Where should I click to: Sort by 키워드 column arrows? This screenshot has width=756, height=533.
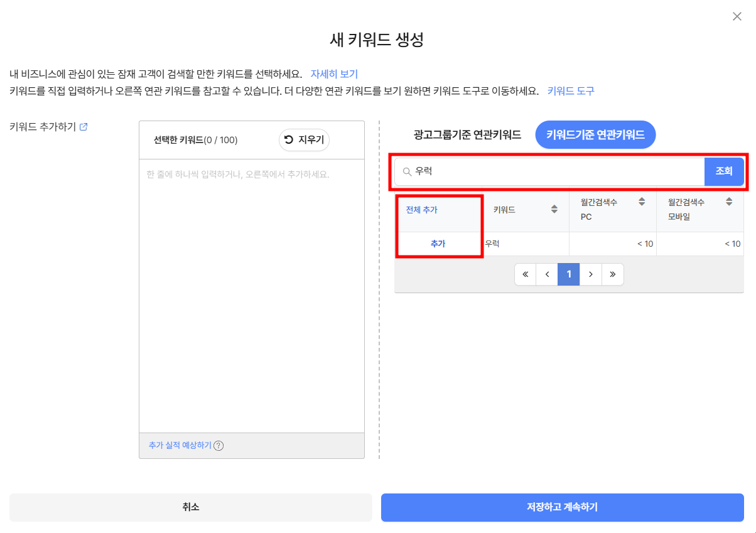pos(554,210)
